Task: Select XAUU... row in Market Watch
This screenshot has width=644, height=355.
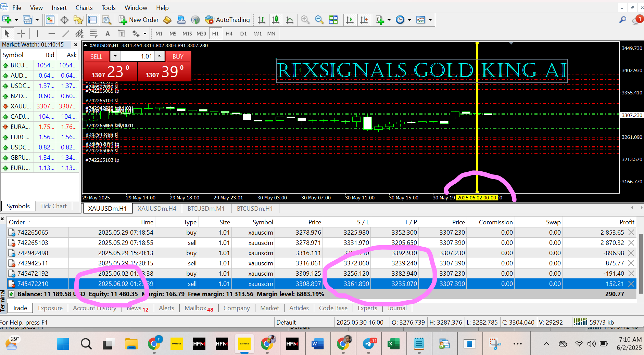Action: (40, 106)
